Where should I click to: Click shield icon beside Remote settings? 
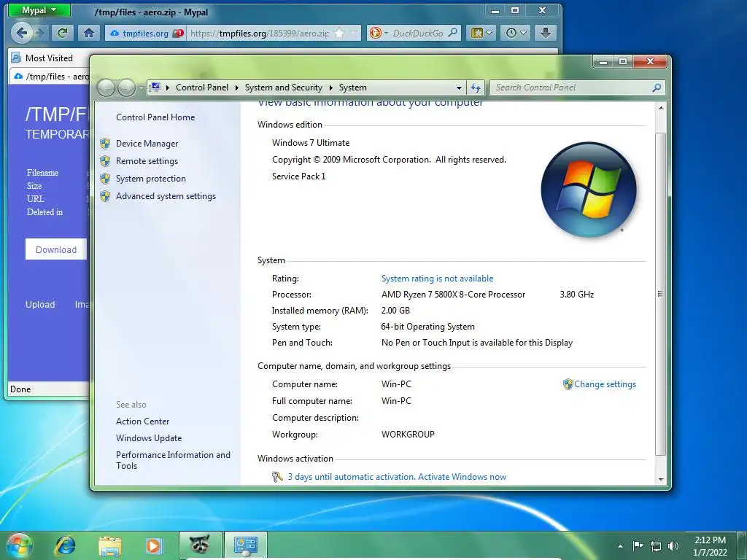[x=105, y=161]
